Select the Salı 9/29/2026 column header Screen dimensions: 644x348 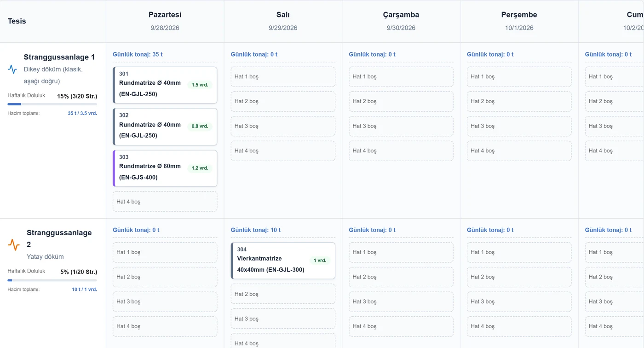tap(283, 21)
